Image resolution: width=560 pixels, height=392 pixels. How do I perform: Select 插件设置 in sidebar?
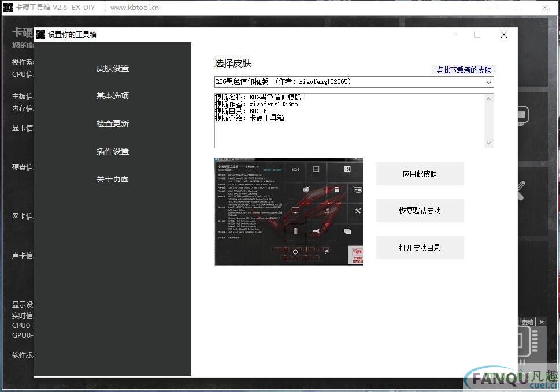(x=113, y=151)
